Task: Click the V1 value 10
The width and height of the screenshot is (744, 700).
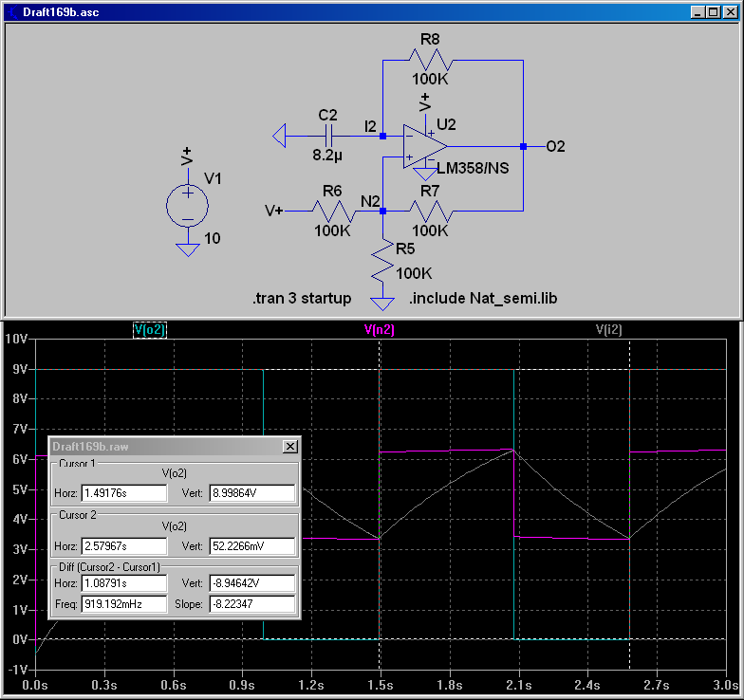Action: pos(213,238)
